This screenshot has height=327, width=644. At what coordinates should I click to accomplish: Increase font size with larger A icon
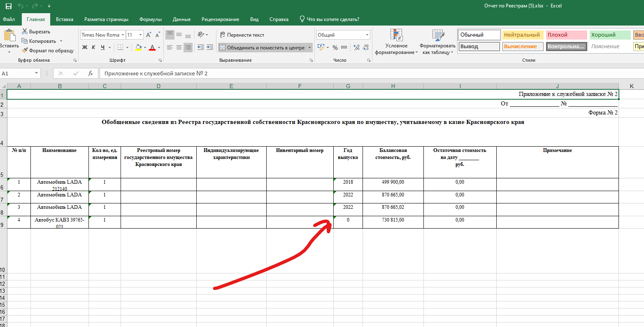[149, 35]
